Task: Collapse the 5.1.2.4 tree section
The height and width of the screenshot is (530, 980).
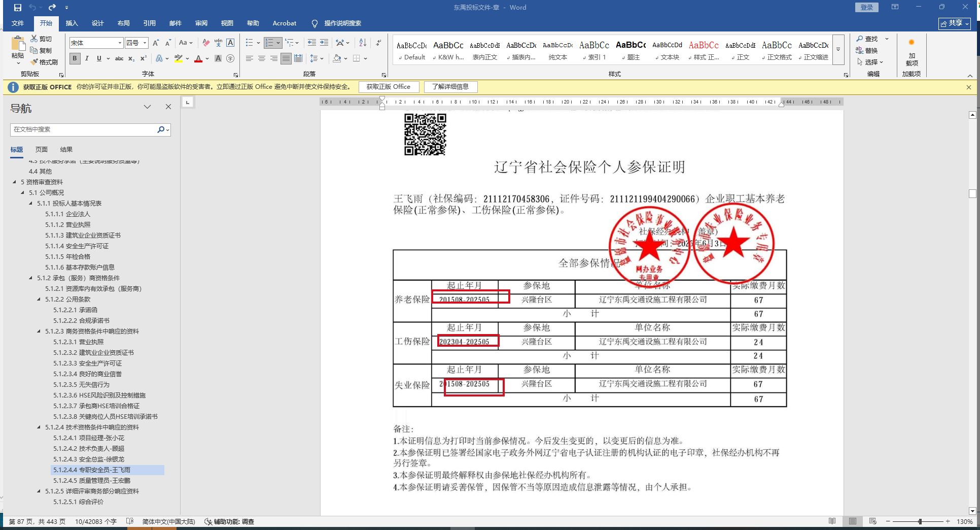Action: coord(39,427)
